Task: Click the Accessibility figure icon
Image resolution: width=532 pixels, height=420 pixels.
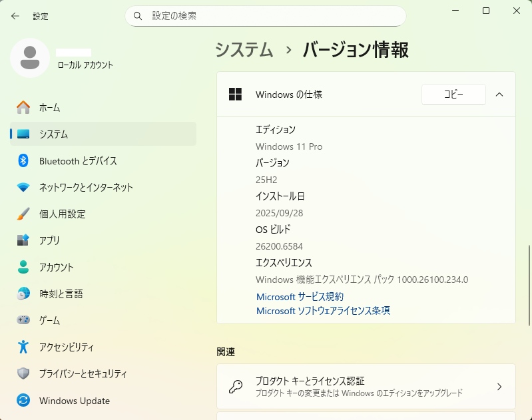Action: tap(23, 347)
